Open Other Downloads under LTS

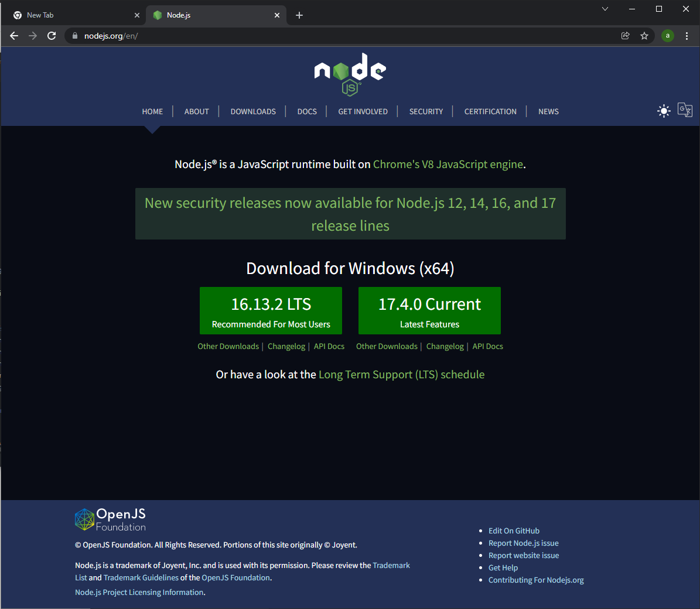coord(228,346)
